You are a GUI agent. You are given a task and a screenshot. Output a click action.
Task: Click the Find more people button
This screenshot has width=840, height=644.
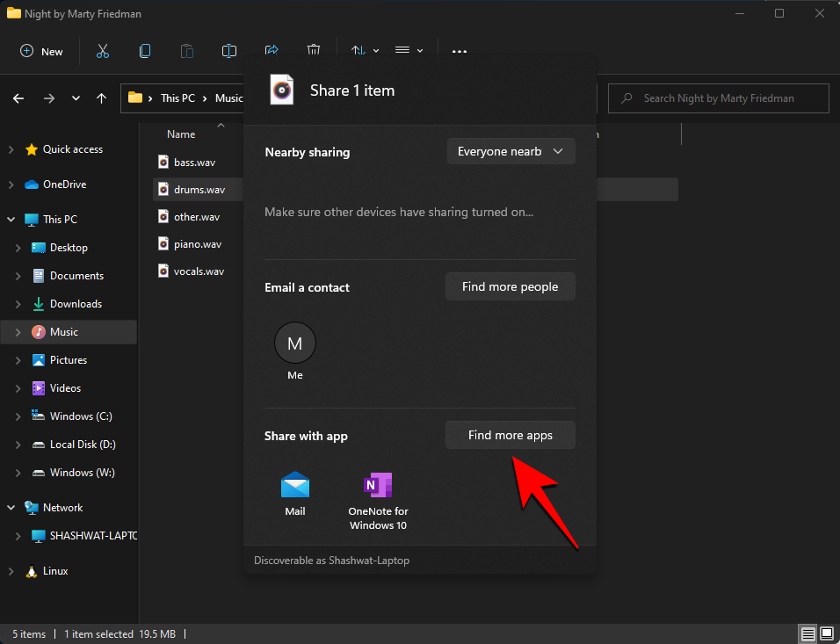[510, 286]
